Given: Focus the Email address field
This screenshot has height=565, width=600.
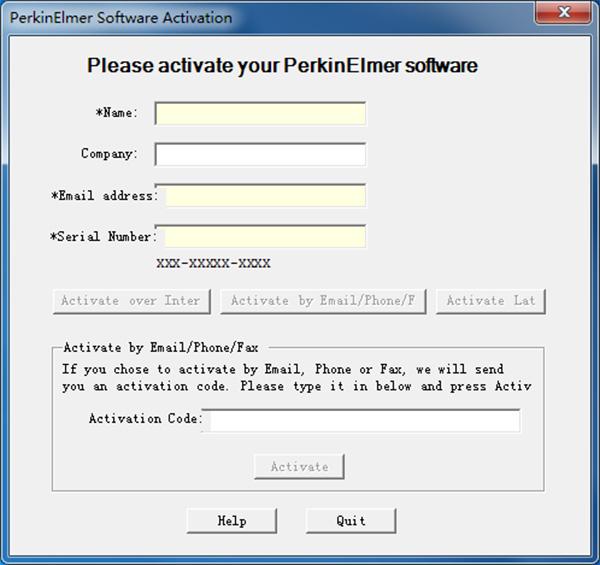Looking at the screenshot, I should click(x=260, y=195).
